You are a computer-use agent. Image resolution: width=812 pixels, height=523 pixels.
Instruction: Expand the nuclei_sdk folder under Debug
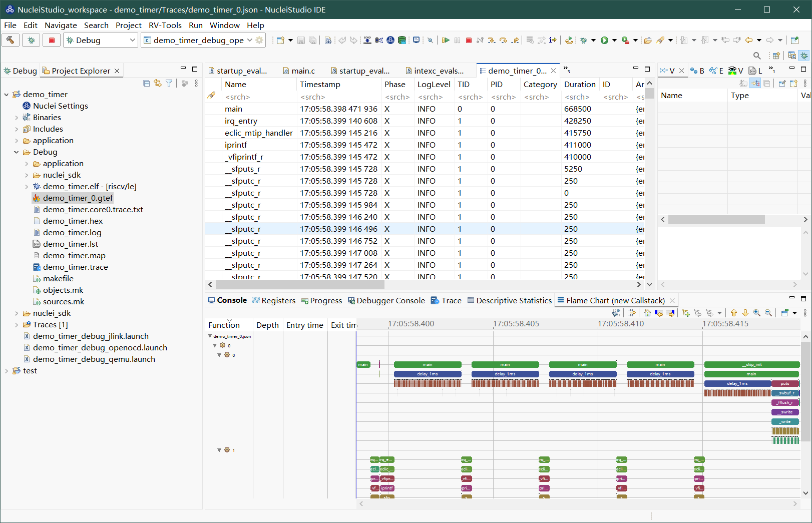(x=27, y=175)
